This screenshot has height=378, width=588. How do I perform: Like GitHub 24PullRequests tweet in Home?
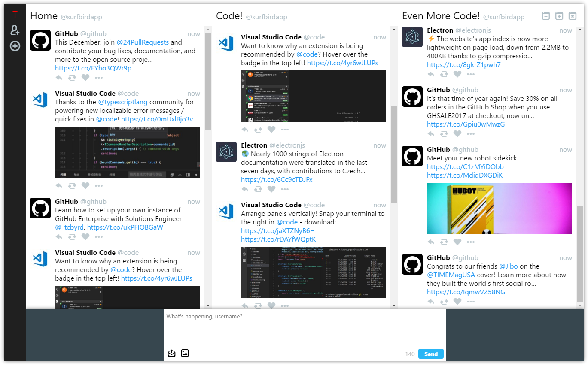coord(85,78)
